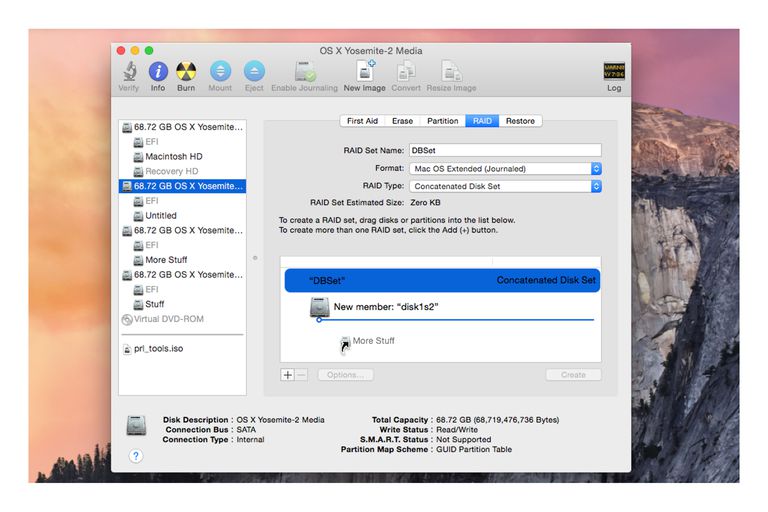Click the Macintosh HD volume icon
The image size is (768, 512).
pyautogui.click(x=138, y=157)
